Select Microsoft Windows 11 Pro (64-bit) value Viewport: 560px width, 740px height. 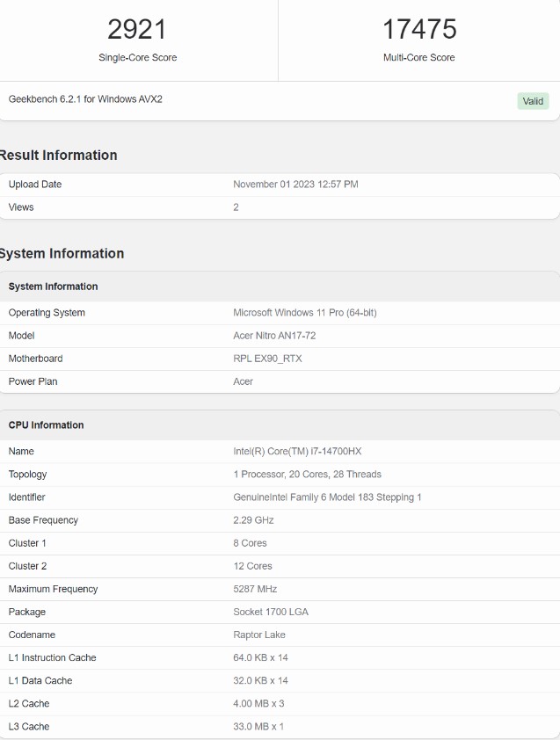(305, 313)
